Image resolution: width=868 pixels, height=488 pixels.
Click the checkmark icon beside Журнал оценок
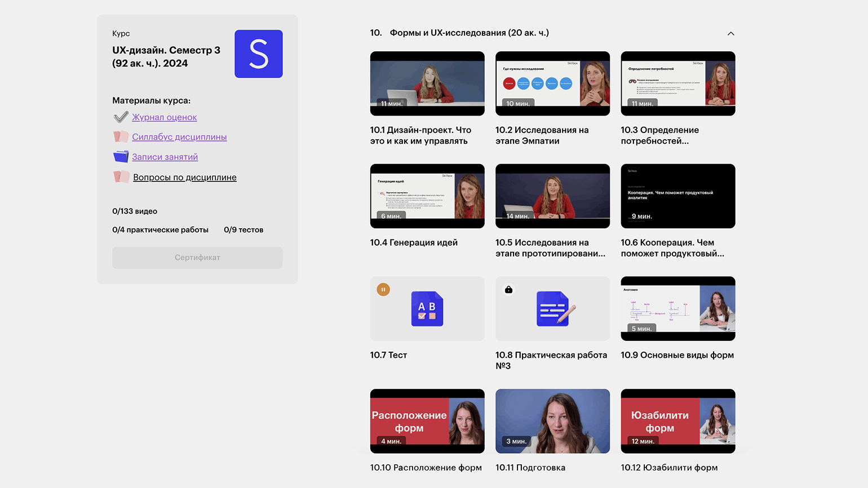(x=121, y=117)
